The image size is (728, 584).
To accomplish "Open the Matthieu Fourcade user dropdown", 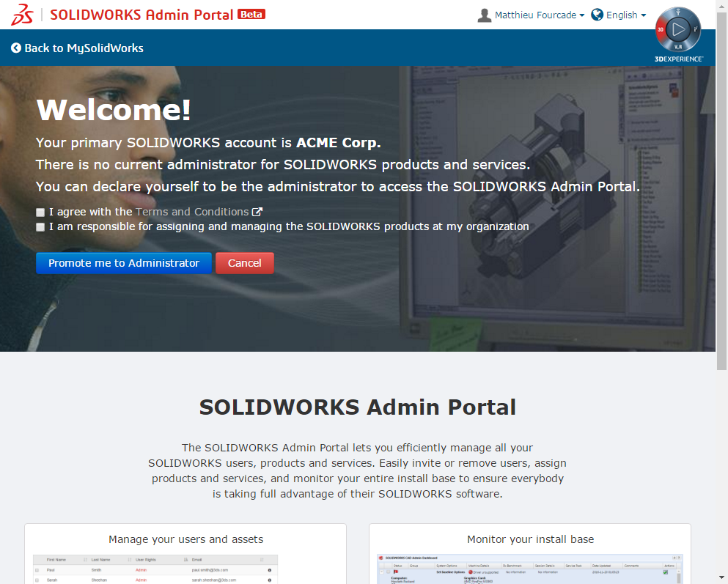I will click(x=540, y=15).
